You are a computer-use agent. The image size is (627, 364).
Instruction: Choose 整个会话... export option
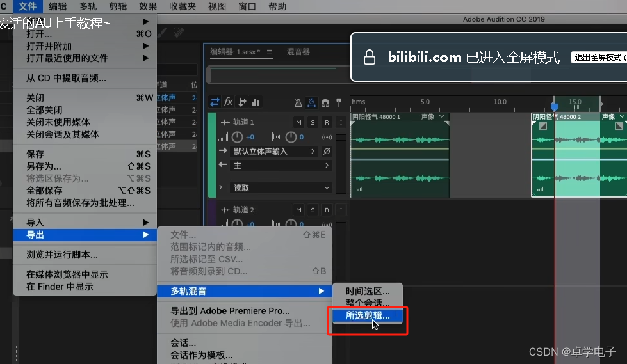[368, 303]
